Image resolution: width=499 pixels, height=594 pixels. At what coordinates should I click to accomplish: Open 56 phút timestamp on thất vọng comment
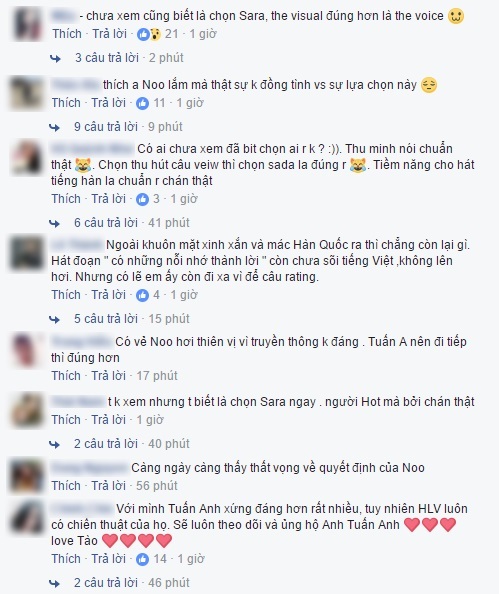tap(157, 486)
